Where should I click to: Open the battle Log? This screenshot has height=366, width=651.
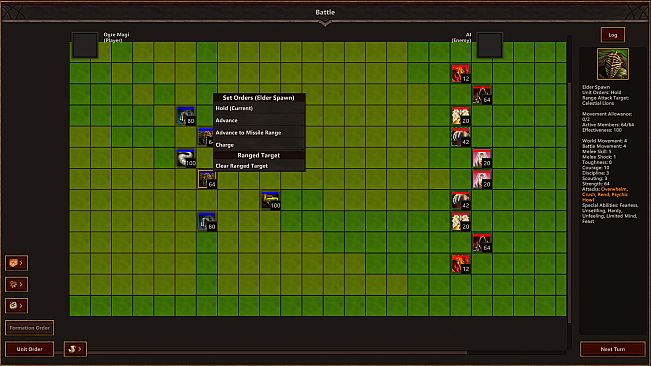(x=613, y=35)
